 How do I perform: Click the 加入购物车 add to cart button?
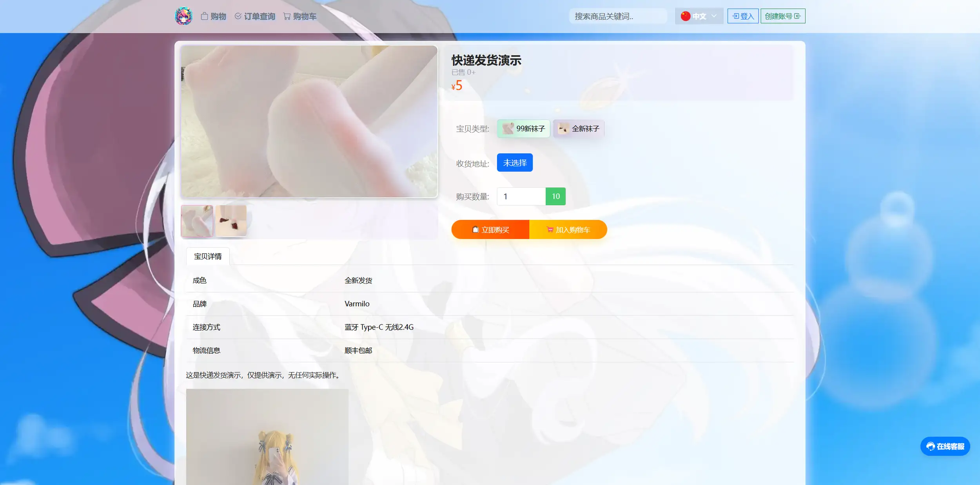(568, 229)
